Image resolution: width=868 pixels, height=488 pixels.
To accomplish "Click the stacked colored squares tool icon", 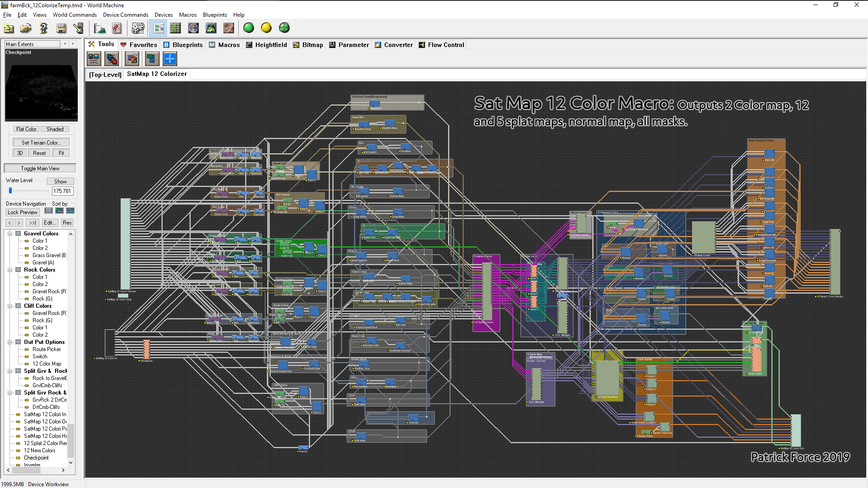I will click(x=112, y=59).
